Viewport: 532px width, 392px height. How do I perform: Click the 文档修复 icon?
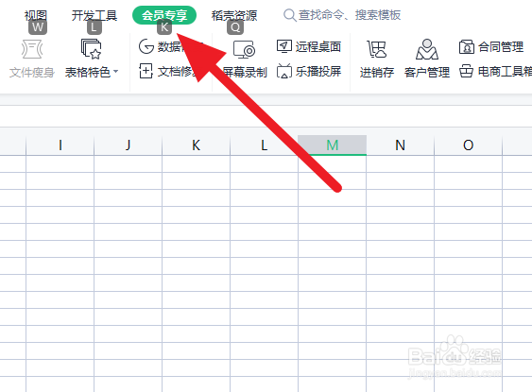tap(146, 71)
